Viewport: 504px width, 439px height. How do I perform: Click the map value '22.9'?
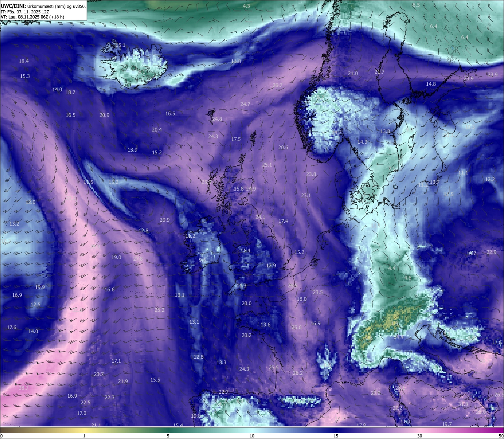tap(491, 252)
